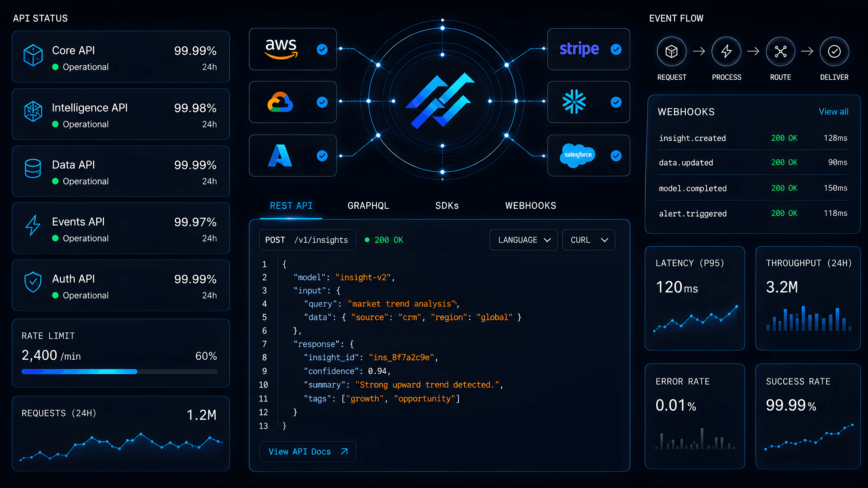
Task: Select the AWS integration logo
Action: 281,49
